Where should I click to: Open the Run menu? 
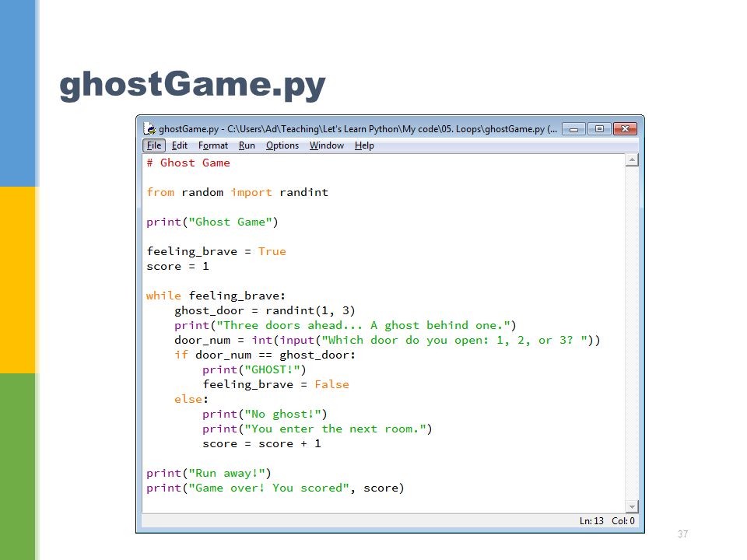tap(247, 145)
